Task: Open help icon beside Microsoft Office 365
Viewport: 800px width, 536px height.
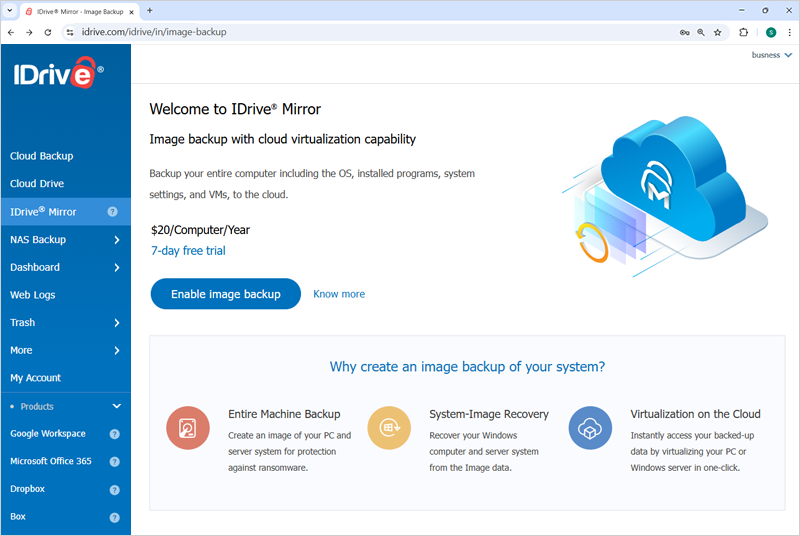Action: 114,462
